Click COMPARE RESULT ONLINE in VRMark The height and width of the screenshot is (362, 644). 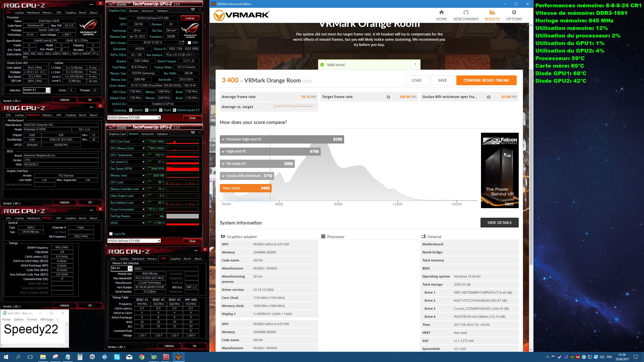click(x=486, y=80)
